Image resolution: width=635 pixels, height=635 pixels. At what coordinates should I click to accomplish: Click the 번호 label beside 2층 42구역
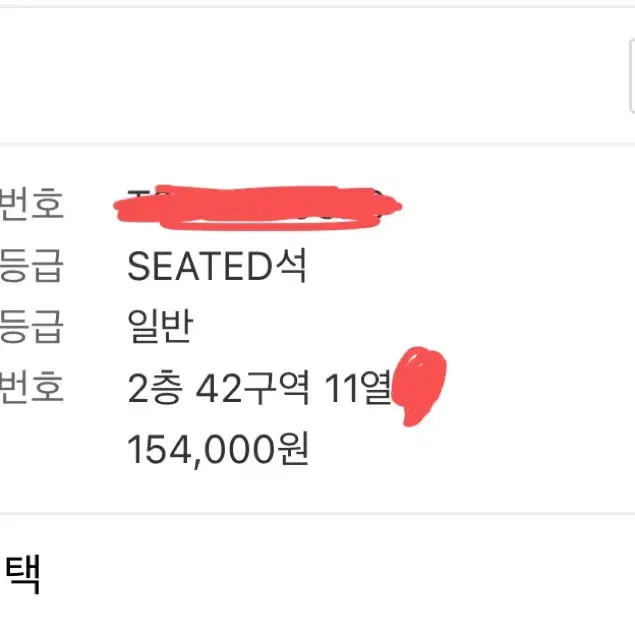32,388
